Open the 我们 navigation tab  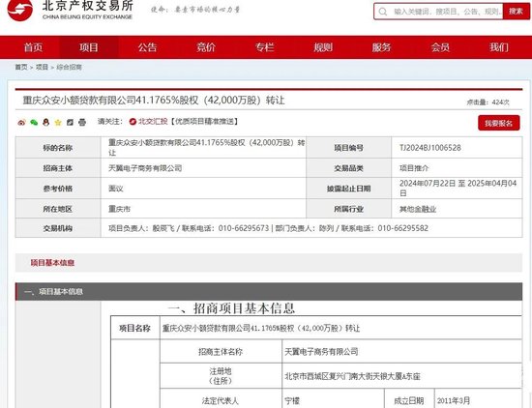(x=499, y=47)
